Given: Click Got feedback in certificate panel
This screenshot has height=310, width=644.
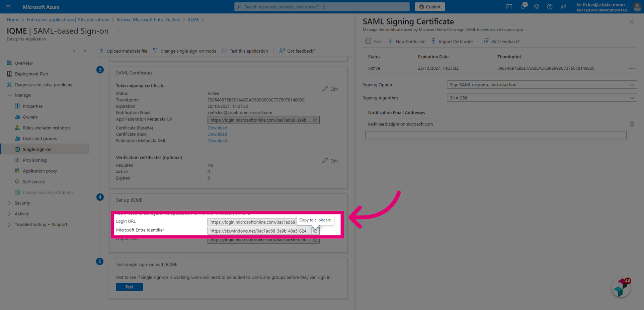Looking at the screenshot, I should (x=502, y=42).
